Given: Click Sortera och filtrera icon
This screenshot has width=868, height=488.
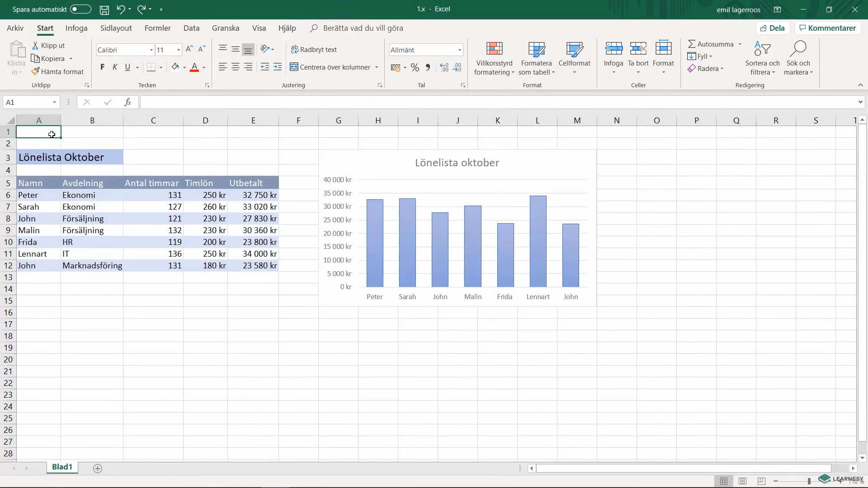Looking at the screenshot, I should 762,48.
